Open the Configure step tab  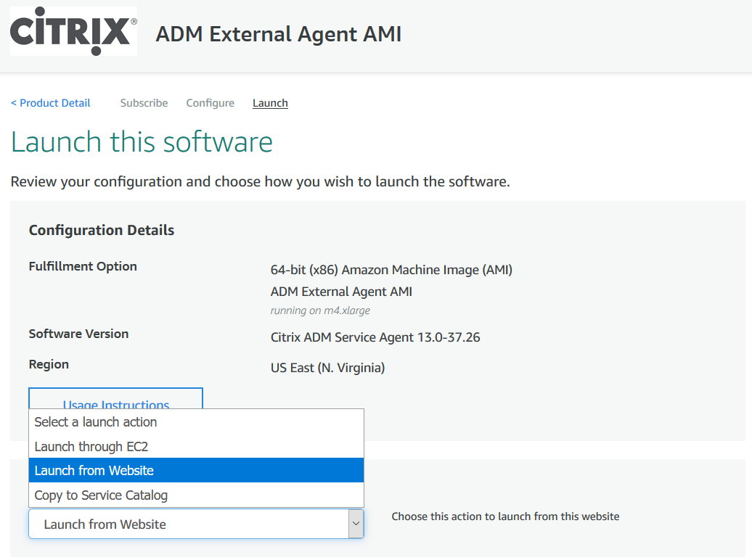[x=210, y=103]
